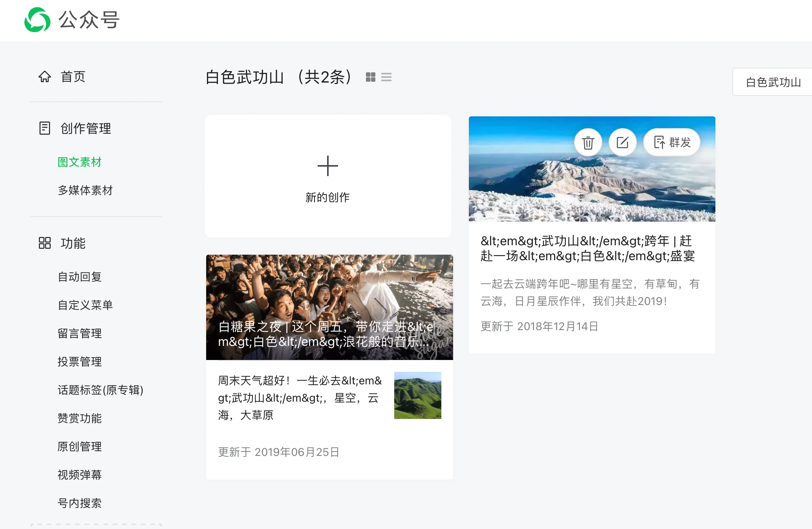
Task: Click the plus icon to start new creation
Action: click(328, 166)
